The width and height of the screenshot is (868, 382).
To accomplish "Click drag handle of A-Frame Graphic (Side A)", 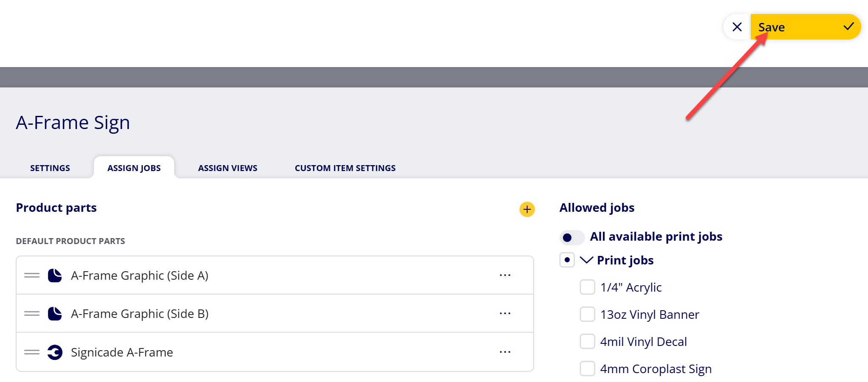I will coord(32,275).
